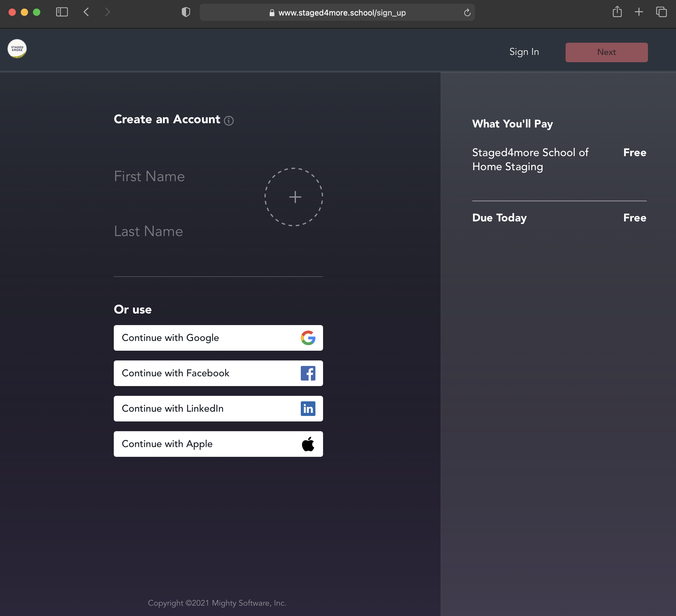
Task: Go back to previous page
Action: click(86, 13)
